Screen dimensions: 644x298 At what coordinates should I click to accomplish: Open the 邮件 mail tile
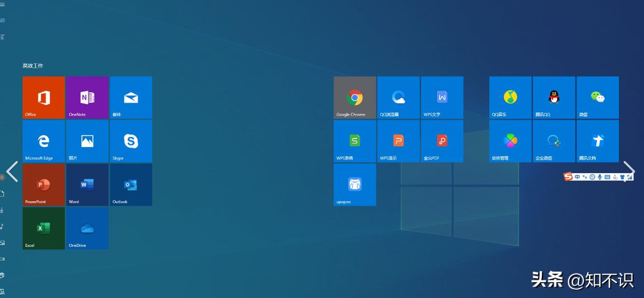(x=131, y=97)
